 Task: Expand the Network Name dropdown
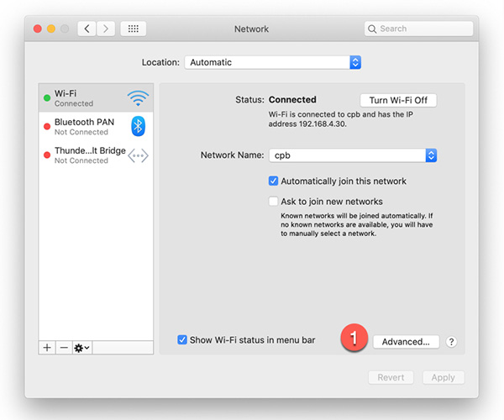tap(431, 155)
